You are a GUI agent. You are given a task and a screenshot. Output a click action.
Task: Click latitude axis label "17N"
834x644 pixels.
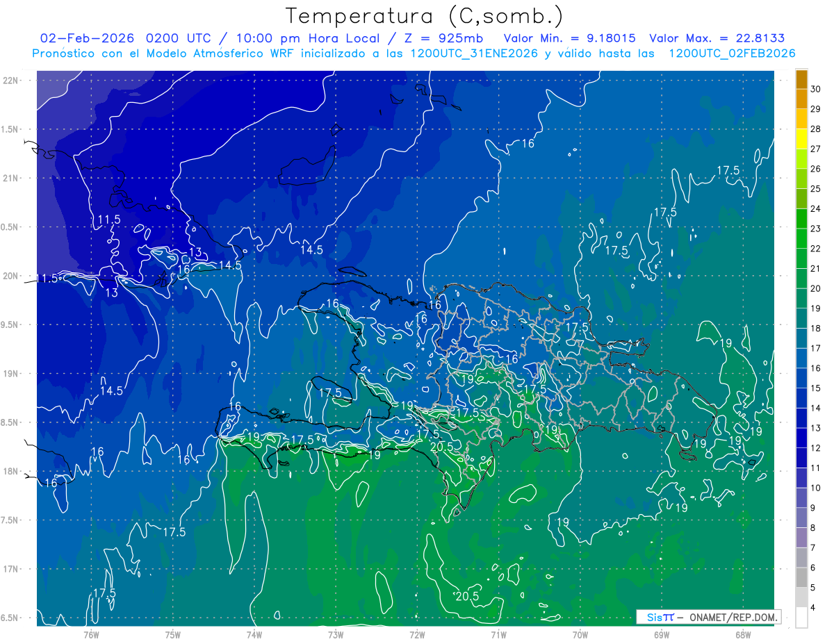click(x=10, y=569)
